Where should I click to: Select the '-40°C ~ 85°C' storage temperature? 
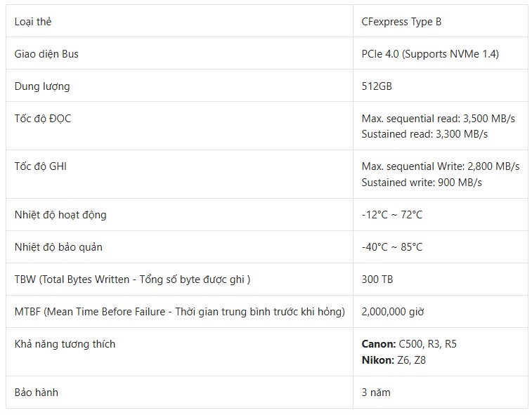392,247
